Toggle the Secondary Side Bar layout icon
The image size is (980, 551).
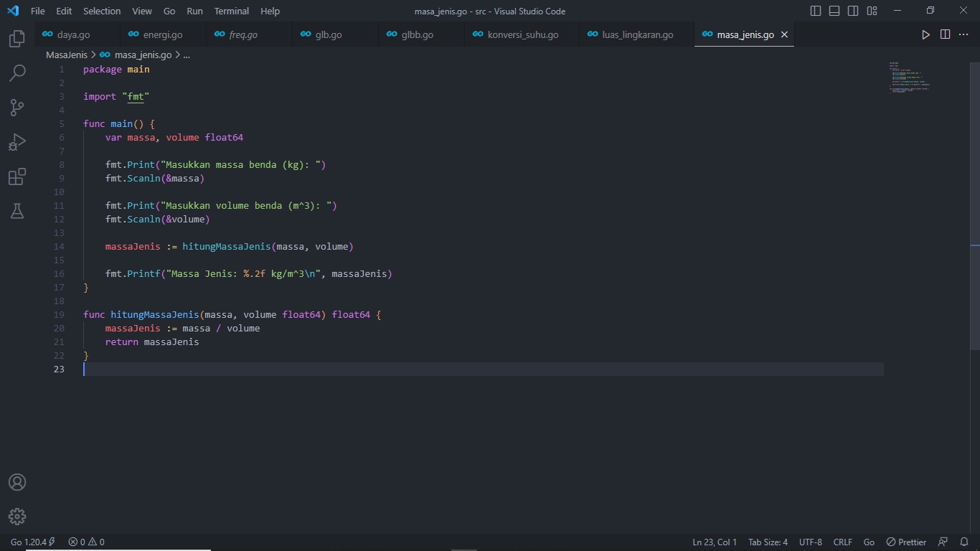[853, 11]
